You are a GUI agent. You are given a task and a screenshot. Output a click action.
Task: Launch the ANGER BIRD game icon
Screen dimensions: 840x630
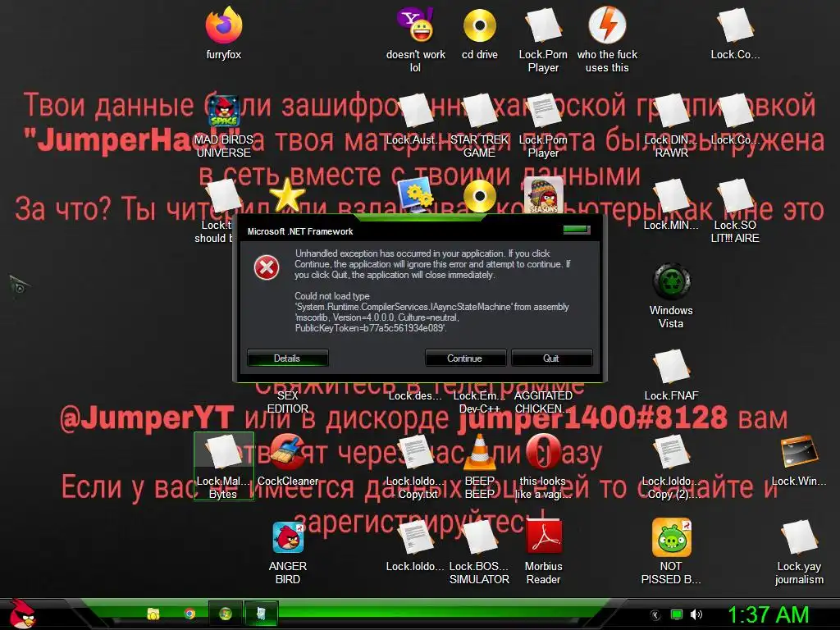[x=288, y=537]
